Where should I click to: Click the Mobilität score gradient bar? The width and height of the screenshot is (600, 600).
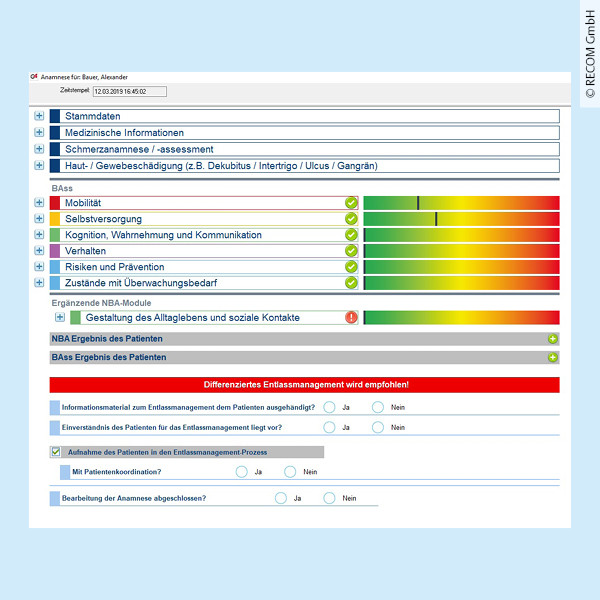(x=461, y=203)
